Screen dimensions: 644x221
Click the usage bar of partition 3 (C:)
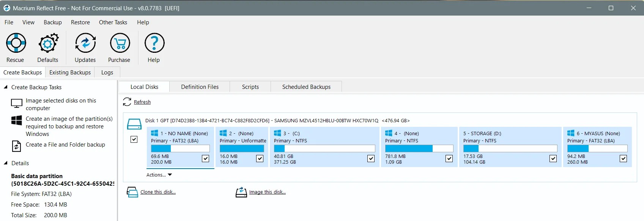pos(324,148)
